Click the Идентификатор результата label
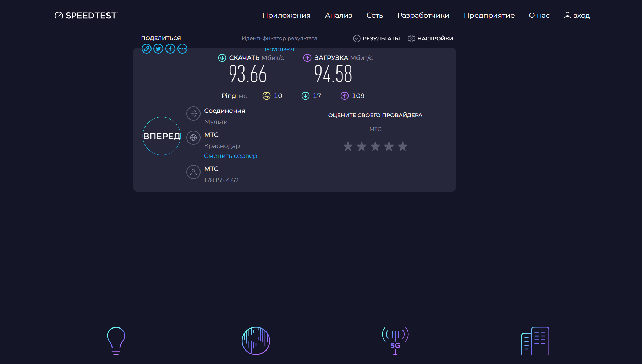Viewport: 642px width, 364px height. [x=280, y=38]
